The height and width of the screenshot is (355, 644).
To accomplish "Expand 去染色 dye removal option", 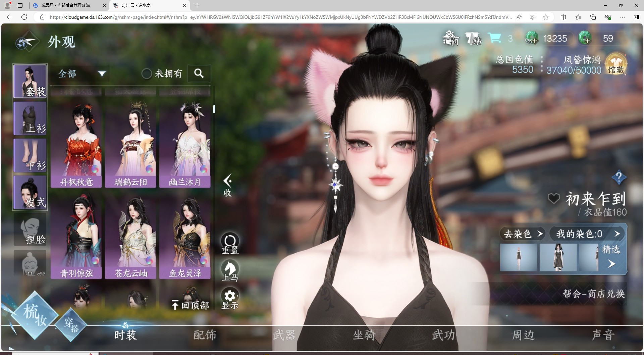I will pyautogui.click(x=522, y=234).
